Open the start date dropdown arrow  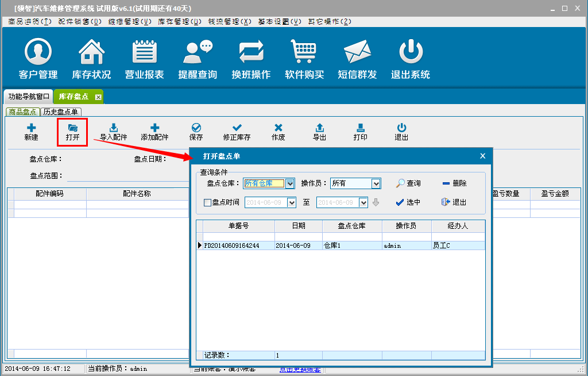point(291,202)
